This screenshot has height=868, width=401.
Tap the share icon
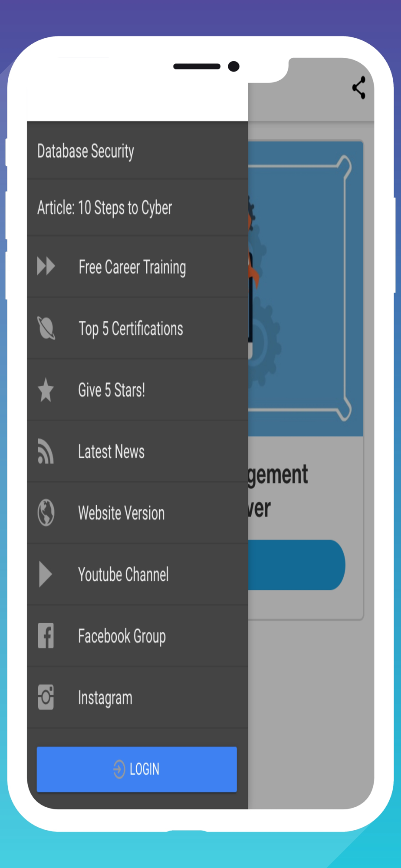[x=359, y=88]
